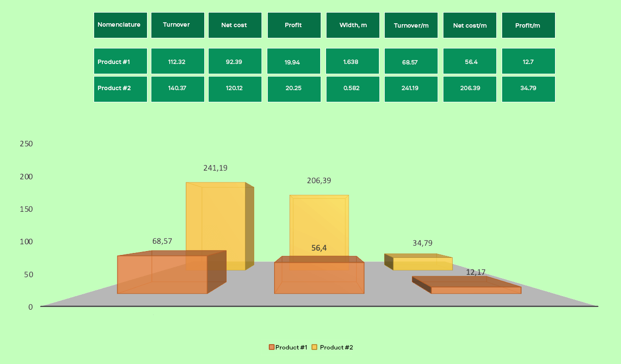Select the Net cost header cell
This screenshot has width=621, height=364.
point(235,25)
